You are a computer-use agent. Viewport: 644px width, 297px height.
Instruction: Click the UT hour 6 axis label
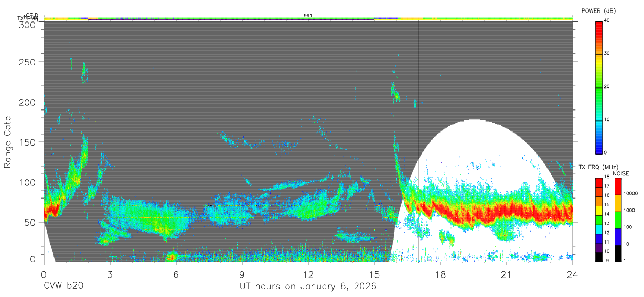tap(176, 274)
